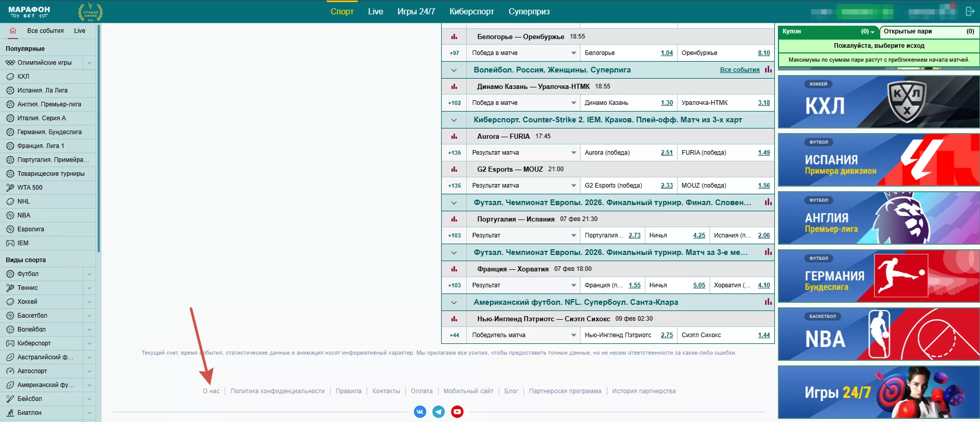
Task: Open the VK social media icon
Action: point(420,412)
